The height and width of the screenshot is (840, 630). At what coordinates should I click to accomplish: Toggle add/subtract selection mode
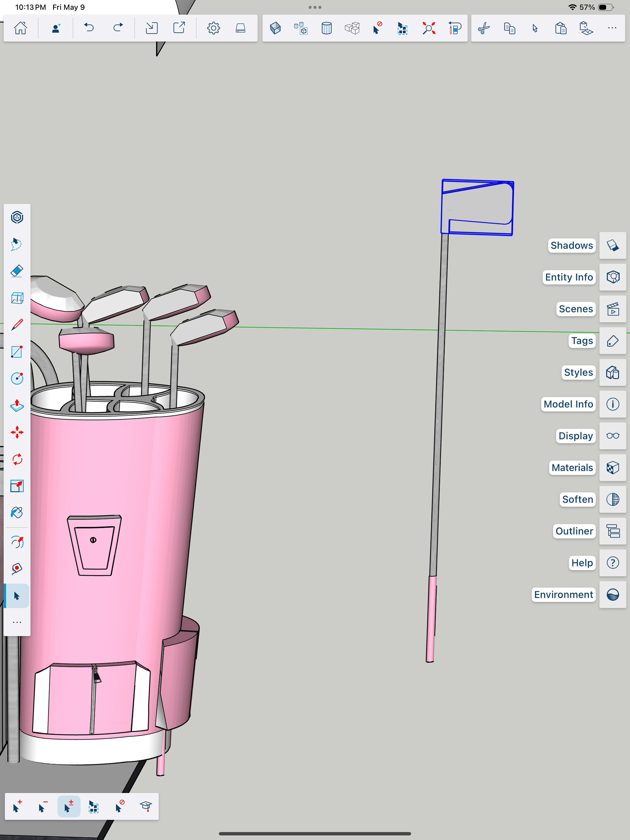point(68,806)
